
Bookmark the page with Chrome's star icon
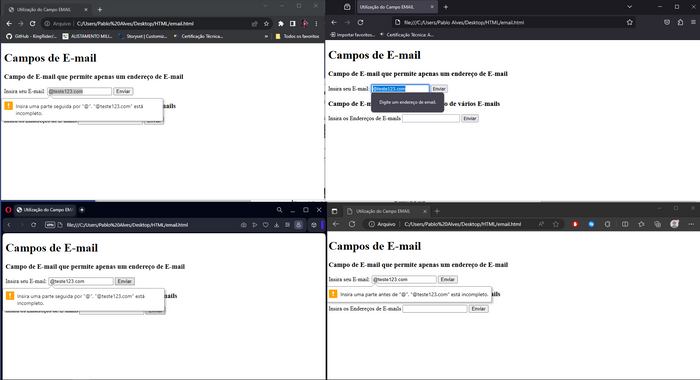tap(267, 24)
